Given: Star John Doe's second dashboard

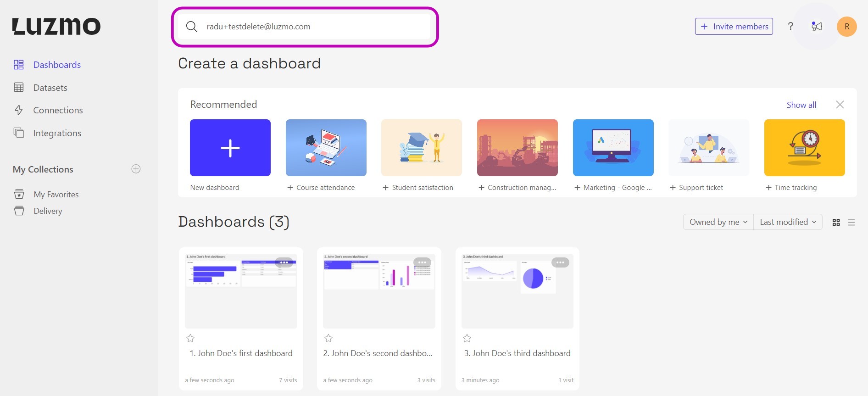Looking at the screenshot, I should tap(328, 338).
